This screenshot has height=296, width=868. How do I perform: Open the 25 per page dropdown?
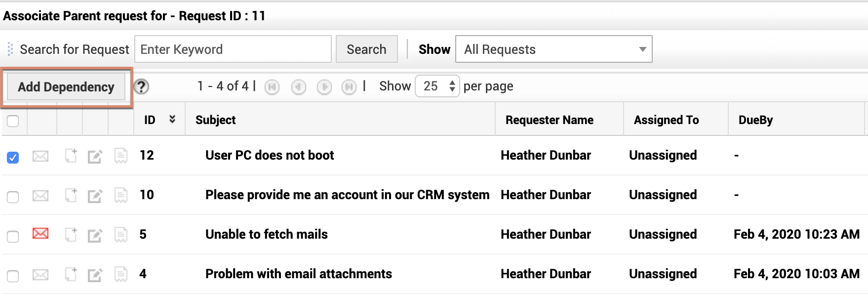pos(437,86)
